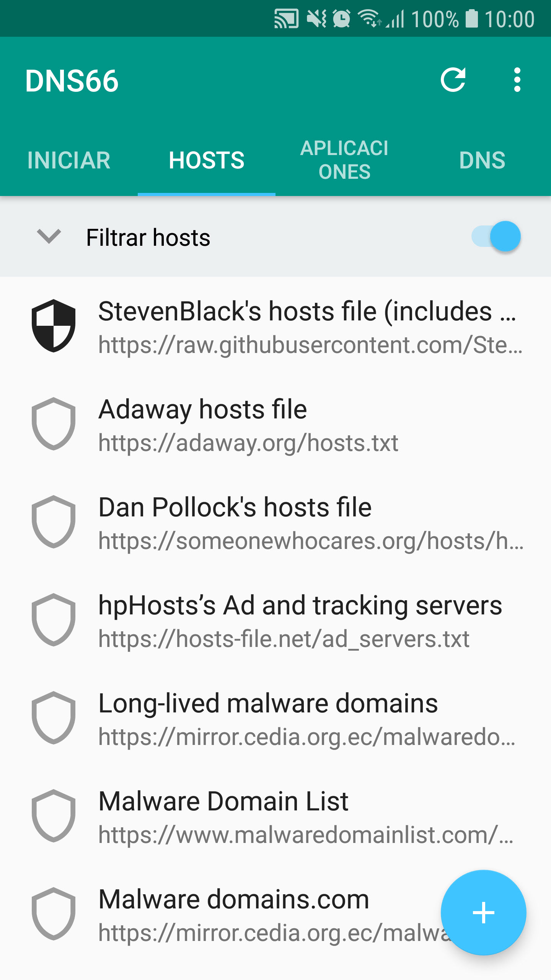The image size is (551, 980).
Task: Switch to the DNS tab
Action: pyautogui.click(x=482, y=160)
